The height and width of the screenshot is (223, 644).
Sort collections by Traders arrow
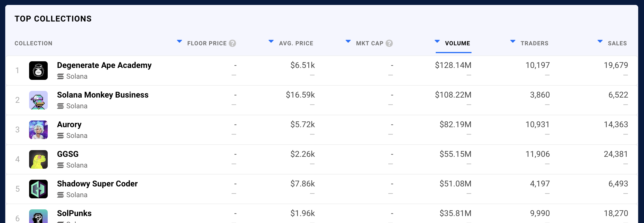point(513,42)
